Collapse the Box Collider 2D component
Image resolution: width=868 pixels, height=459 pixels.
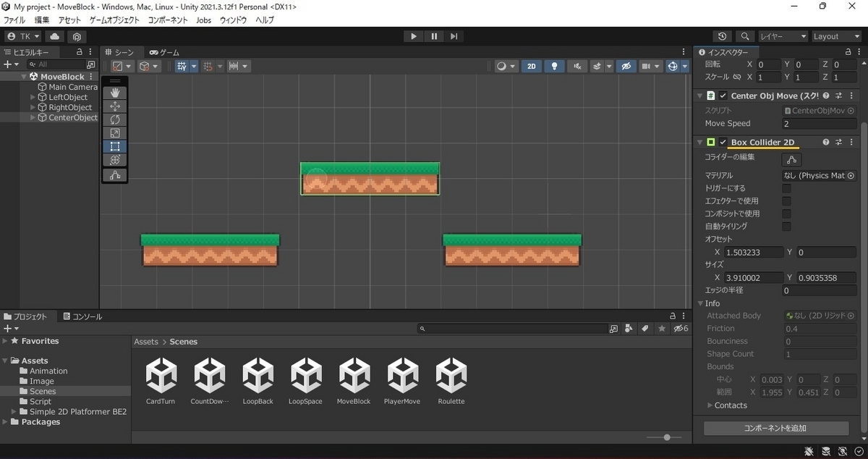pos(700,142)
